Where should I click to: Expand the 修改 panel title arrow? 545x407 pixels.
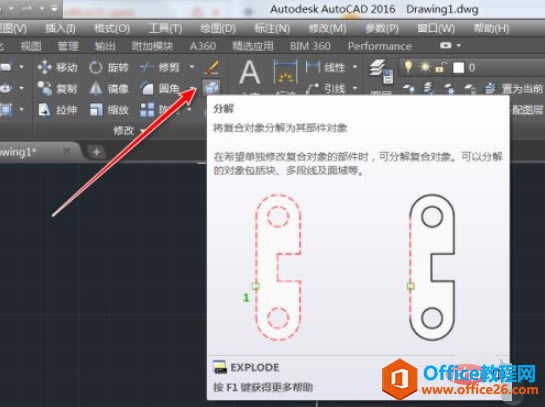(142, 131)
